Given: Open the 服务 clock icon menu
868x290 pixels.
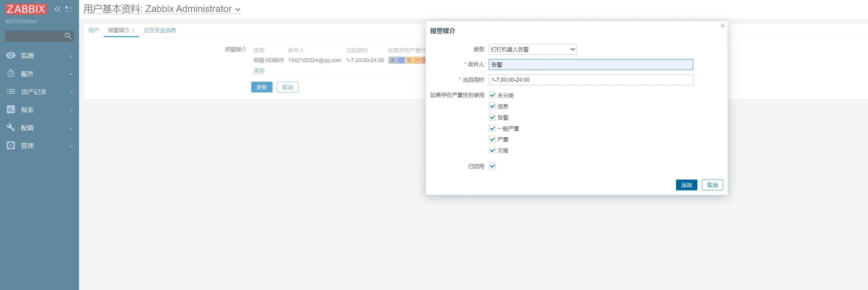Looking at the screenshot, I should pyautogui.click(x=11, y=74).
